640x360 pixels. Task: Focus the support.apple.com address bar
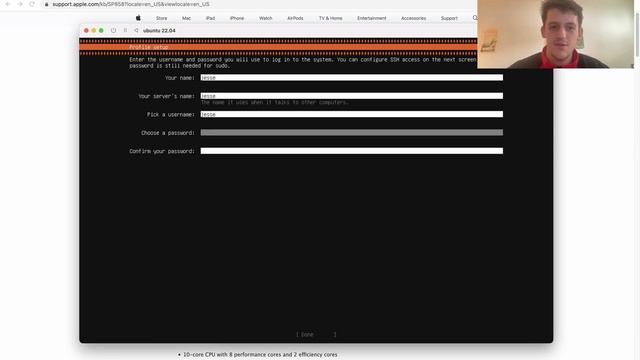point(131,4)
